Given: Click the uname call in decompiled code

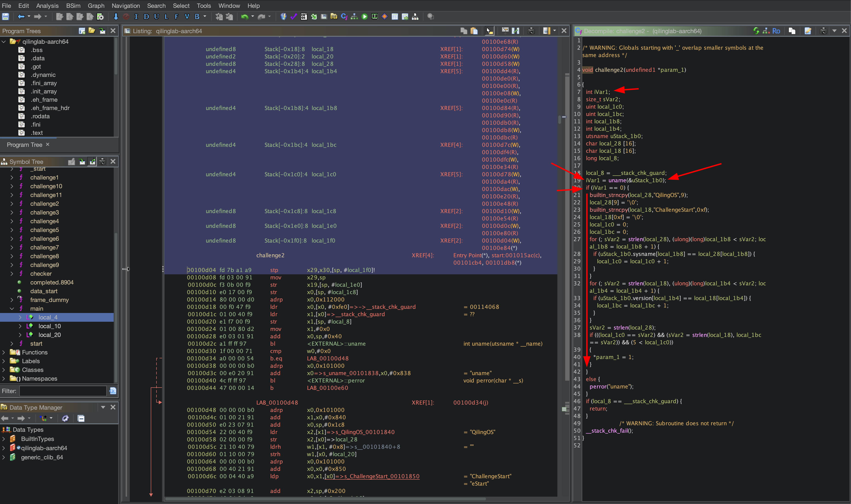Looking at the screenshot, I should tap(617, 180).
